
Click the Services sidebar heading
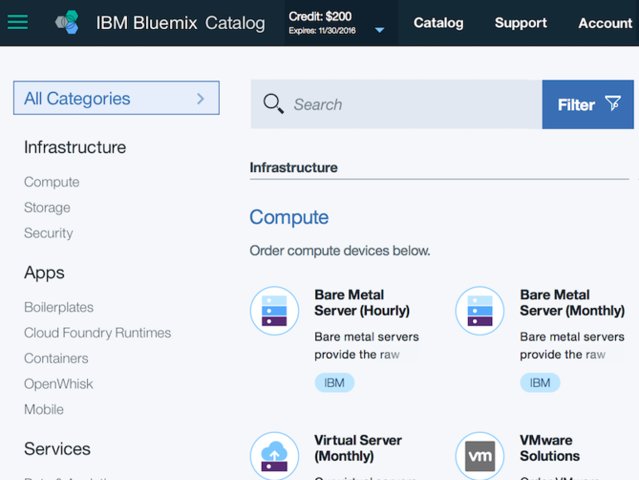tap(57, 449)
